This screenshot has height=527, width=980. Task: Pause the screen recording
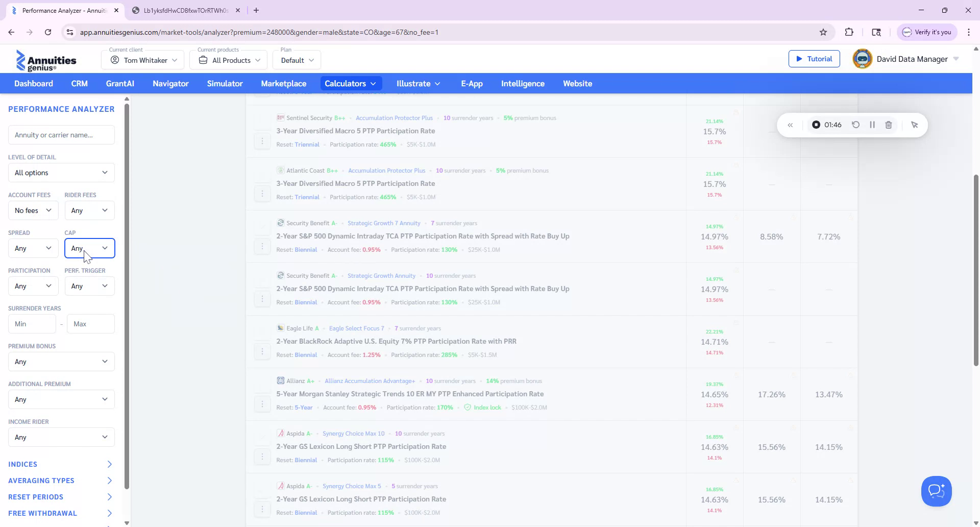coord(872,125)
